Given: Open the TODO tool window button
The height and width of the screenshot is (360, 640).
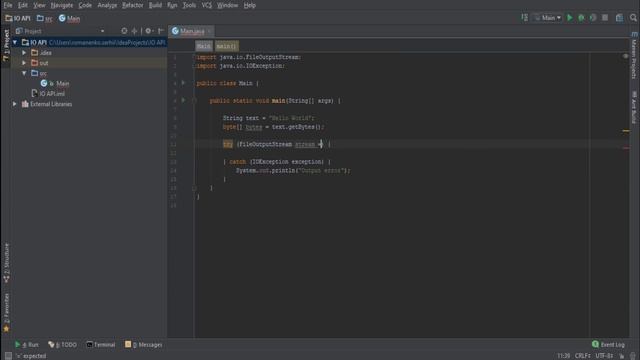Looking at the screenshot, I should (62, 345).
